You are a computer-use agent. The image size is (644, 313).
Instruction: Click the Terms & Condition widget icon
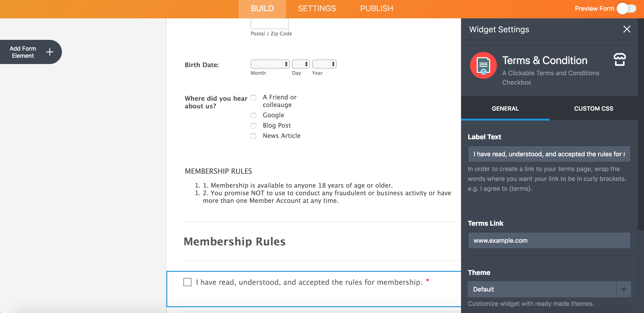pos(483,65)
